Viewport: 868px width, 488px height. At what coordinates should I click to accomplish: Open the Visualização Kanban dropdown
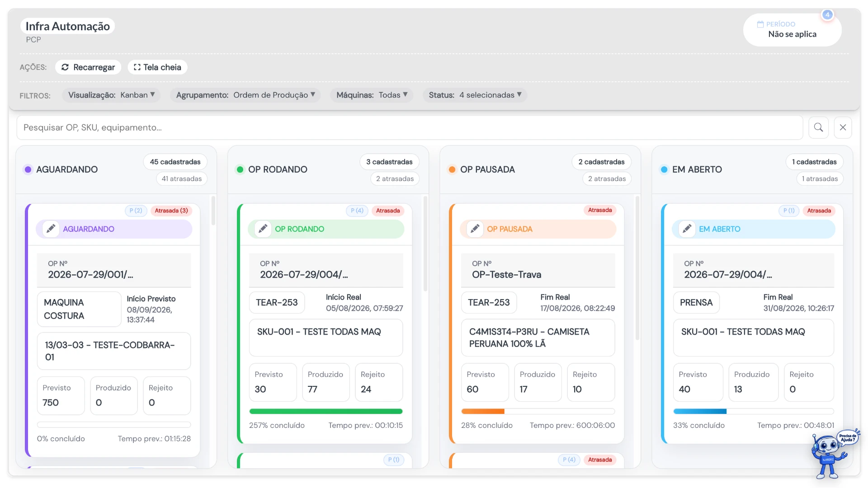coord(111,95)
